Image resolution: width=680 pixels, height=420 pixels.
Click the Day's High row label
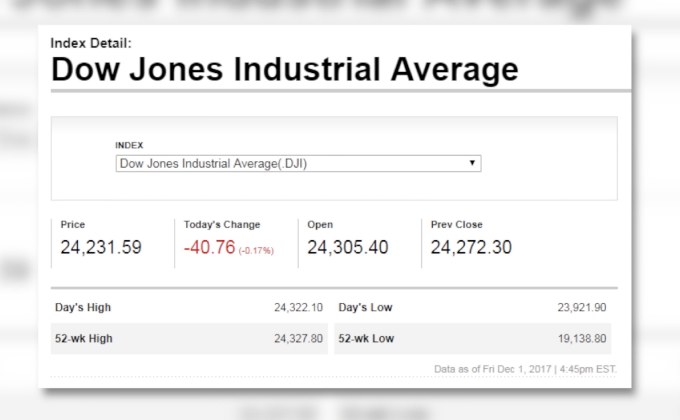83,307
